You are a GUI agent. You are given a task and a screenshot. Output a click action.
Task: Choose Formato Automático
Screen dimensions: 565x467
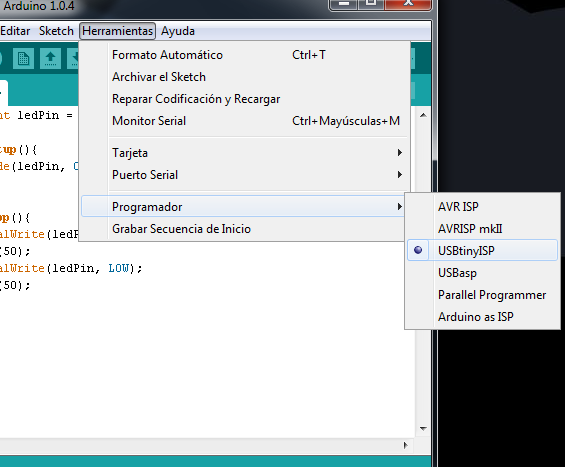tap(245, 55)
